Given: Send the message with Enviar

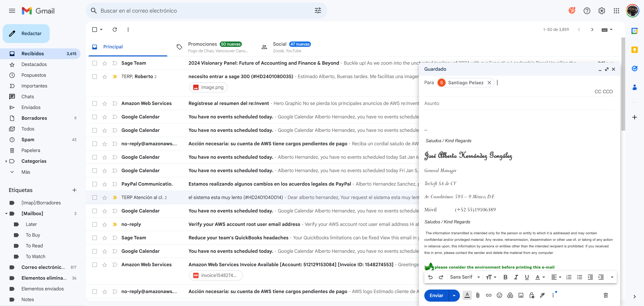Looking at the screenshot, I should tap(436, 295).
